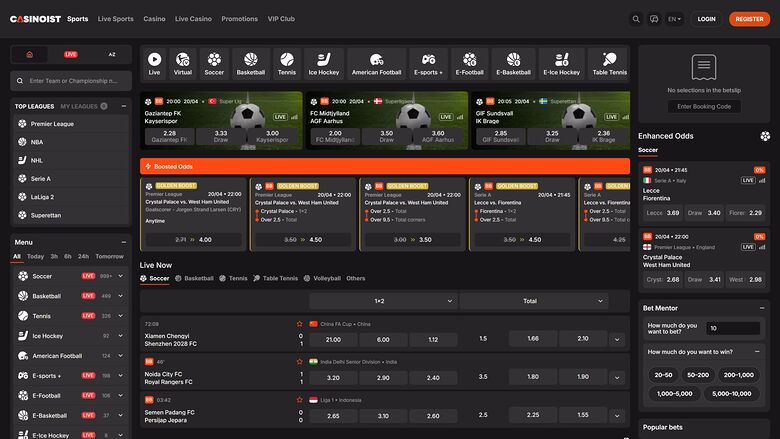The height and width of the screenshot is (439, 780).
Task: Select odds 2.40 for Royal Rangers FC
Action: pos(433,378)
